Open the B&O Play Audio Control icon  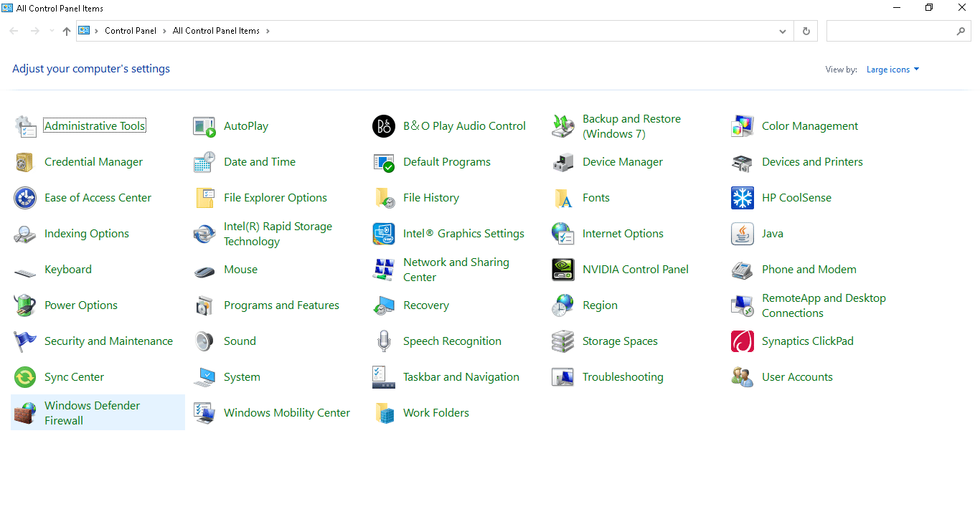click(x=384, y=126)
